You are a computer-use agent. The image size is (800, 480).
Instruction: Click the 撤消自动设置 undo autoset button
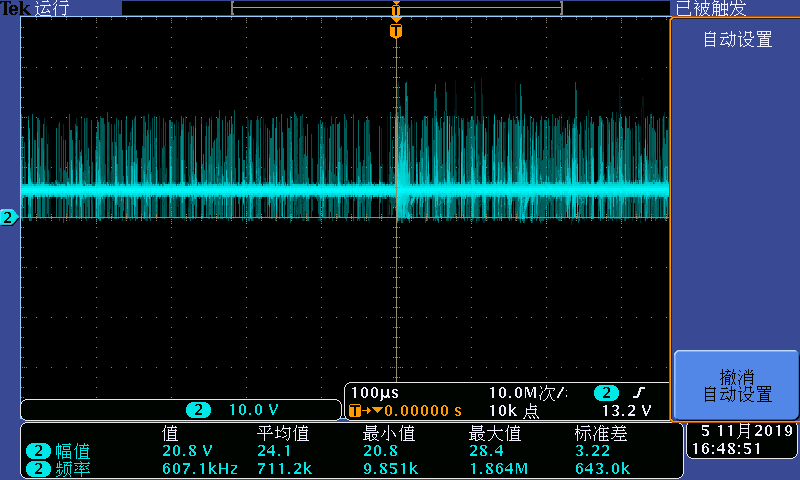pyautogui.click(x=736, y=385)
